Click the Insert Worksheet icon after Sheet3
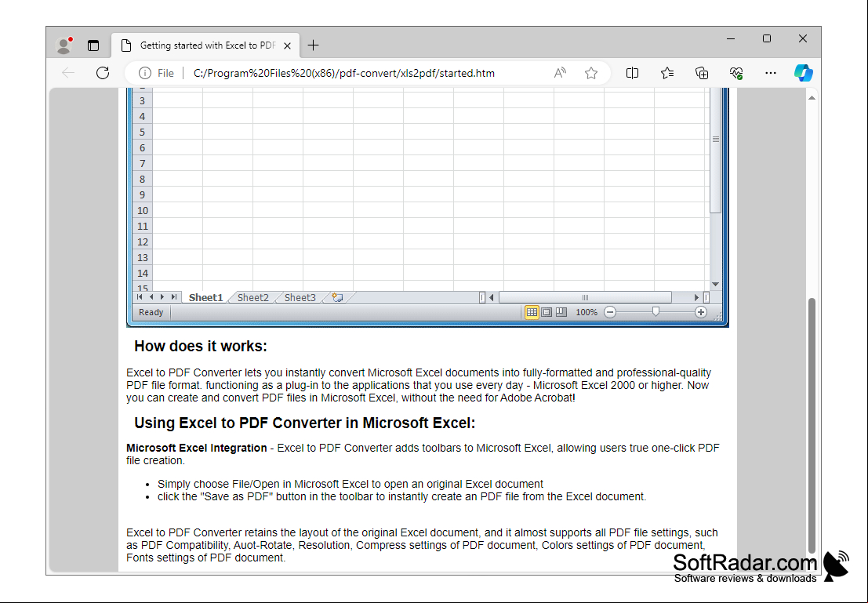Screen dimensions: 868x603 [337, 297]
